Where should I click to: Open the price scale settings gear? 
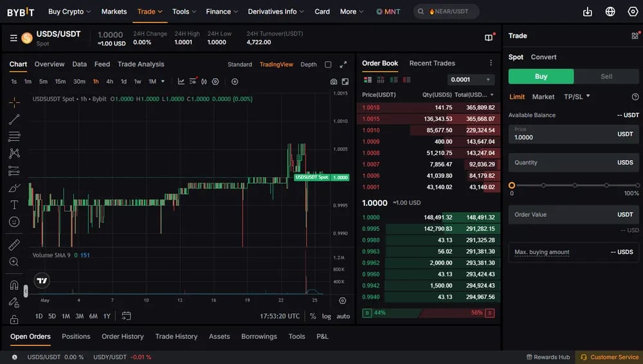pyautogui.click(x=343, y=300)
